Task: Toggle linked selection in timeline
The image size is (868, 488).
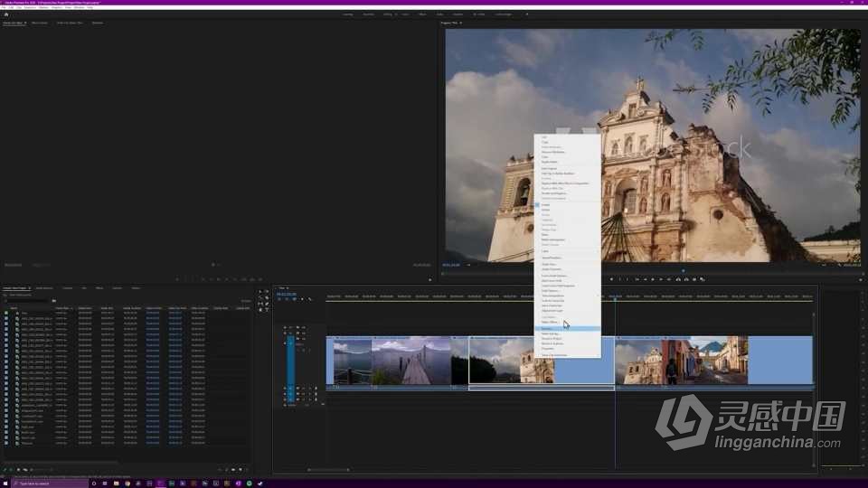Action: [294, 299]
